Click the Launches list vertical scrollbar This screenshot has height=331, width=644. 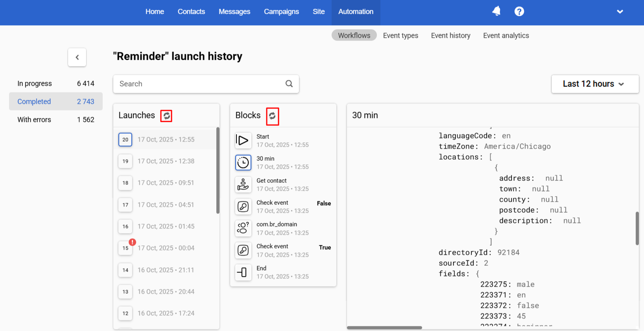point(218,171)
